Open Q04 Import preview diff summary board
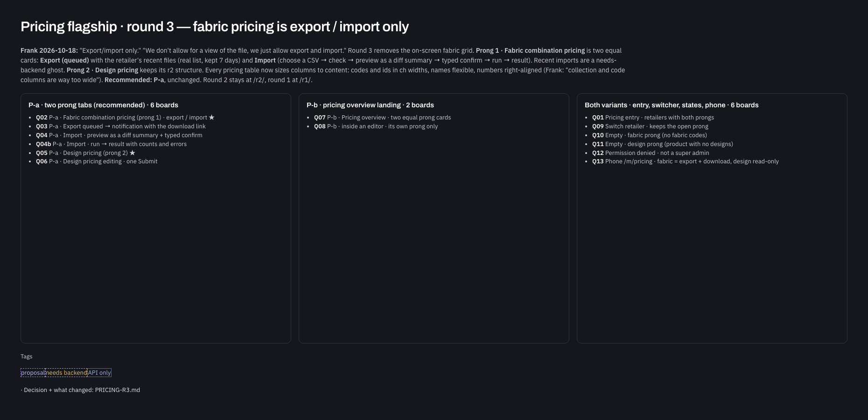 point(119,135)
